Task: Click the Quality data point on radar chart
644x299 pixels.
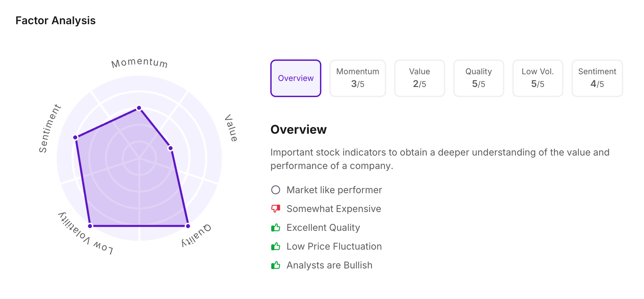Action: [188, 226]
